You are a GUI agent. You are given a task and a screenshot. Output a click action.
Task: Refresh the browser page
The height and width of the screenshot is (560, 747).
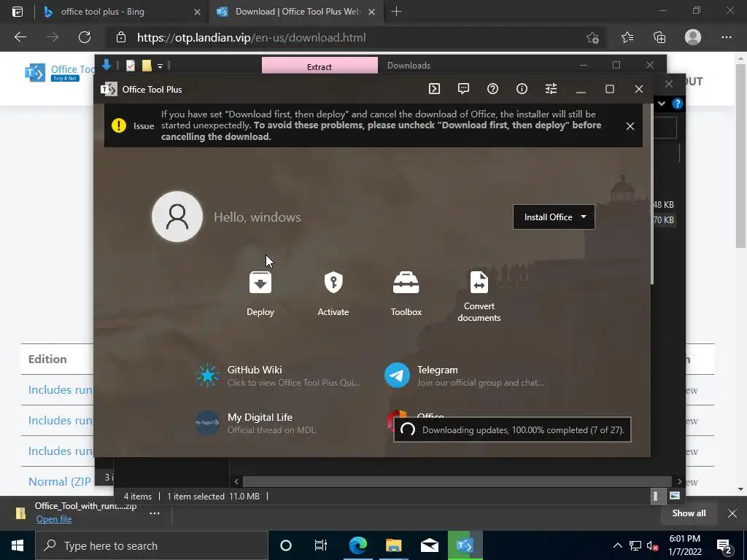click(85, 37)
